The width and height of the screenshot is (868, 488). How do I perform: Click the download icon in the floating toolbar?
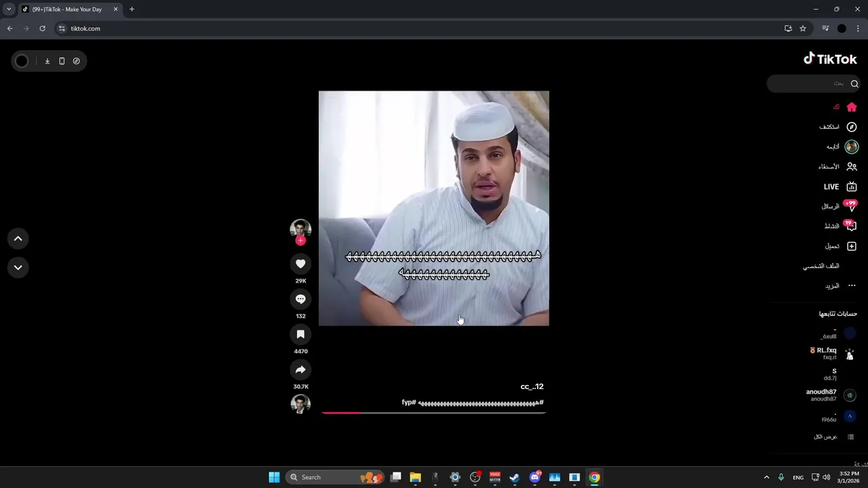pyautogui.click(x=47, y=61)
